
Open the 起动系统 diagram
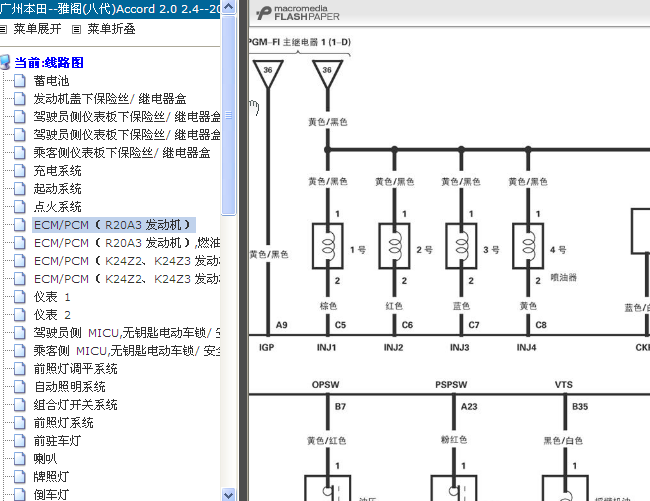[x=57, y=189]
